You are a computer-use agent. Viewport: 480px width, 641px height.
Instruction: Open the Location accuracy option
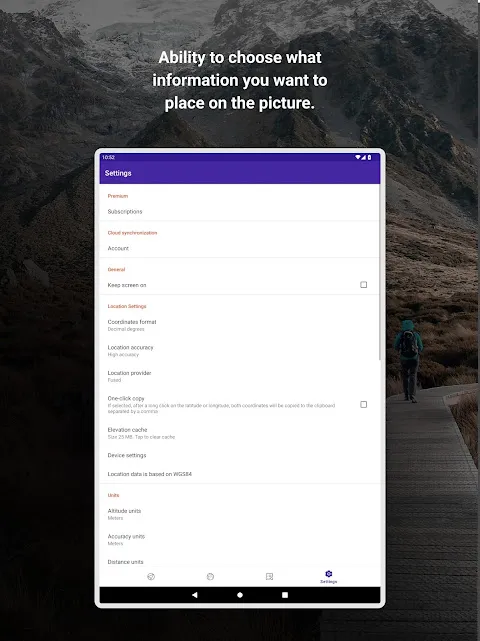(x=240, y=350)
